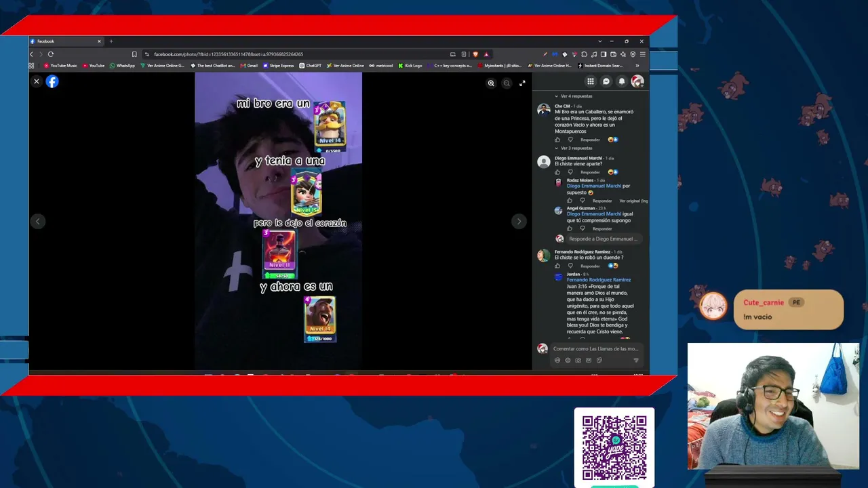Expand 'Ver 3 respuestas' replies

pyautogui.click(x=574, y=148)
